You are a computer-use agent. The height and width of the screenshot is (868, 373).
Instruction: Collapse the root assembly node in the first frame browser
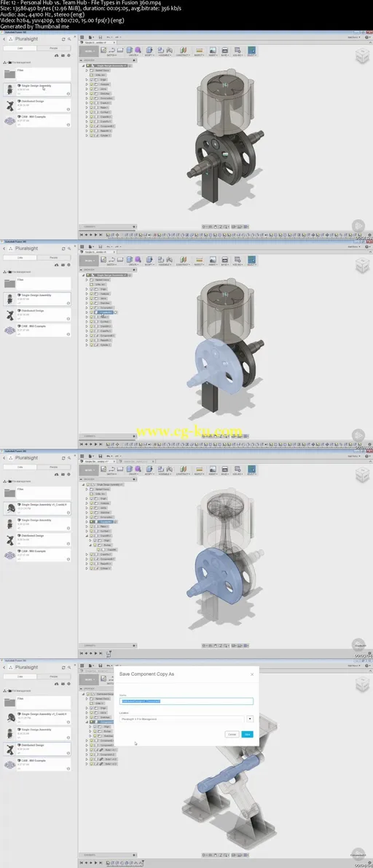click(83, 66)
